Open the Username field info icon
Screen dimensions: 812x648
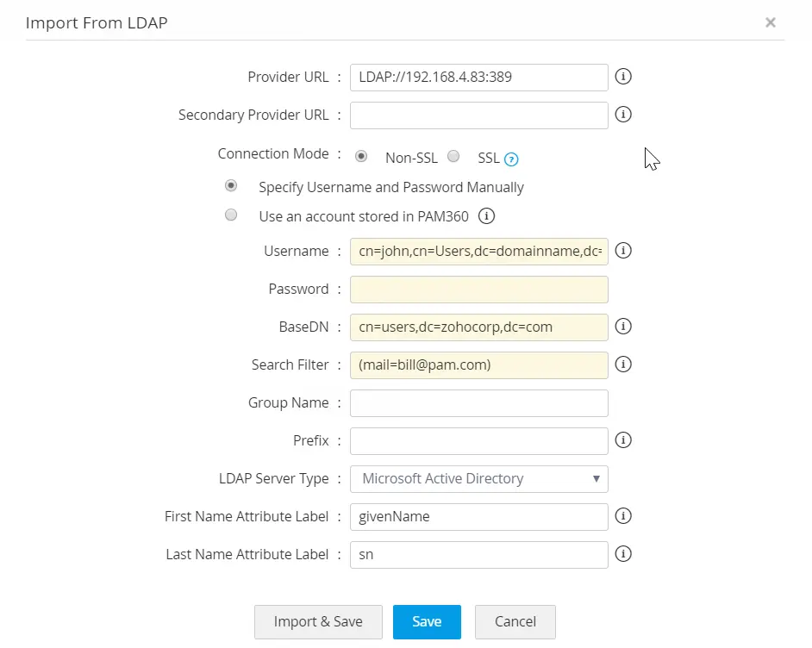[x=623, y=251]
